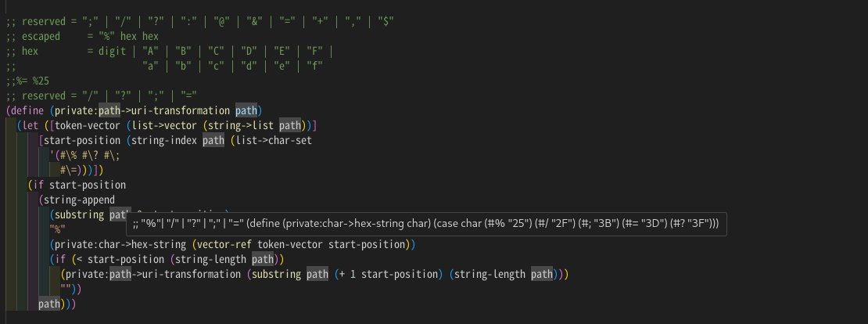Click the list->char-set call
The image size is (868, 324).
click(274, 140)
